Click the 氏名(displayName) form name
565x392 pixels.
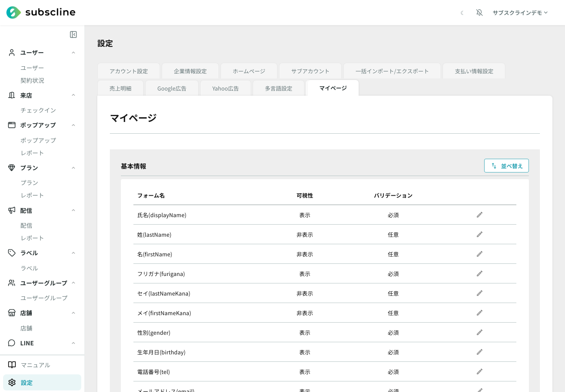[x=162, y=215]
